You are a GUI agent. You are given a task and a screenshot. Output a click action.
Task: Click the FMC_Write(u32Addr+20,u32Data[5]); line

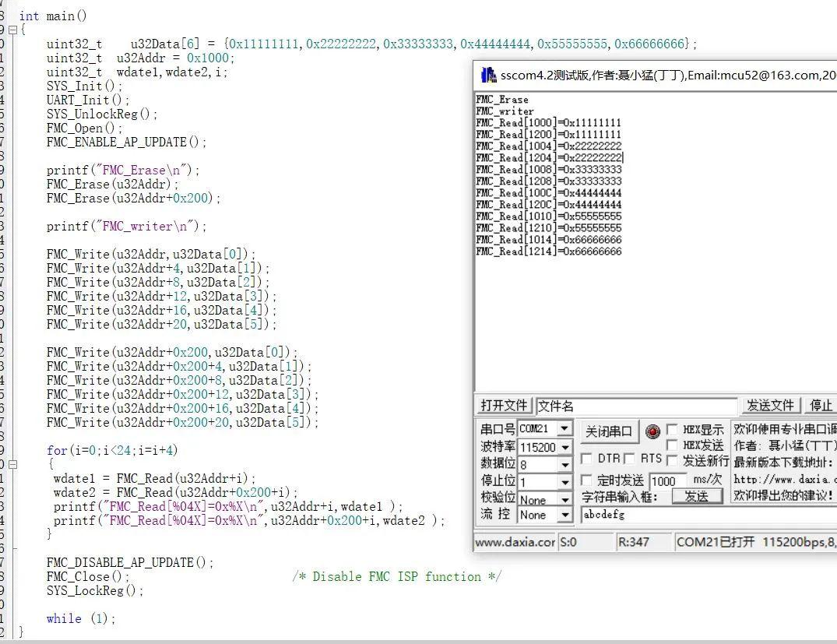coord(162,324)
